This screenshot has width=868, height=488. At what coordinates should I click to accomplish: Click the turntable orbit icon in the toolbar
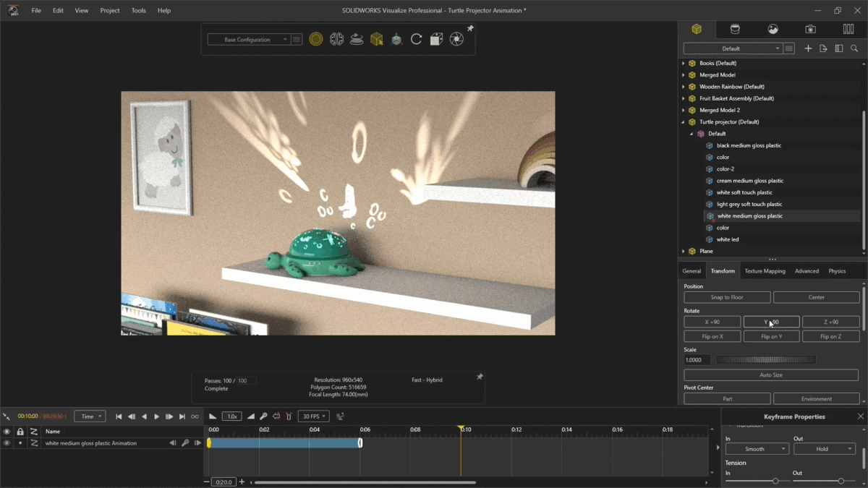357,40
